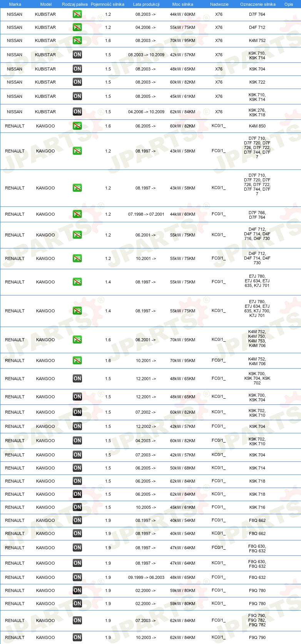Click the Moc silnika column header
The height and width of the screenshot is (644, 301).
[183, 4]
